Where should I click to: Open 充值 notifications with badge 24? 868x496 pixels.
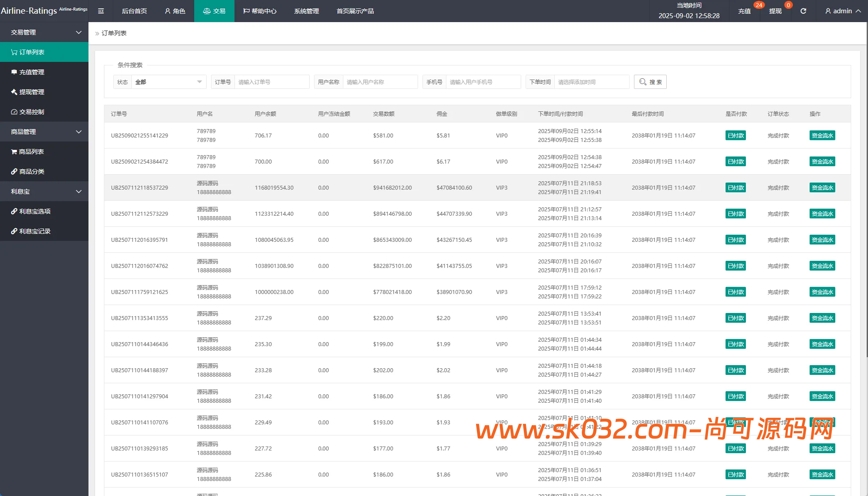(745, 11)
